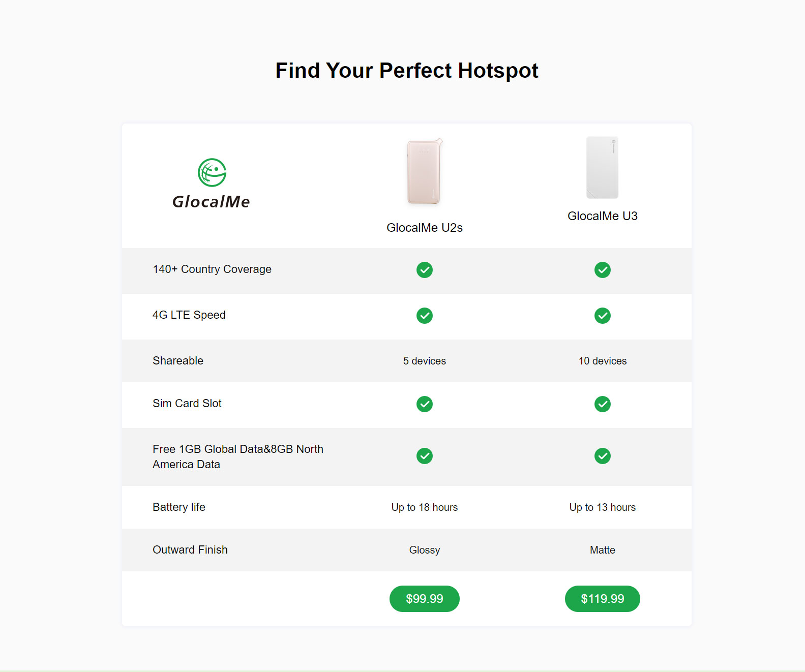805x672 pixels.
Task: Click the 'Find Your Perfect Hotspot' heading
Action: coord(407,71)
